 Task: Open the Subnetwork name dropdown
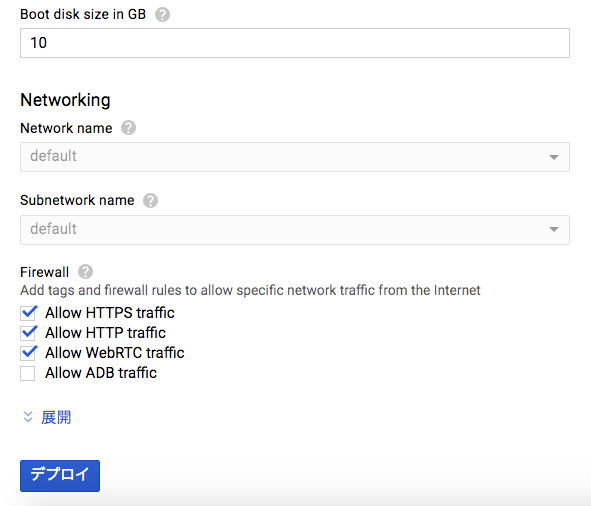click(295, 230)
